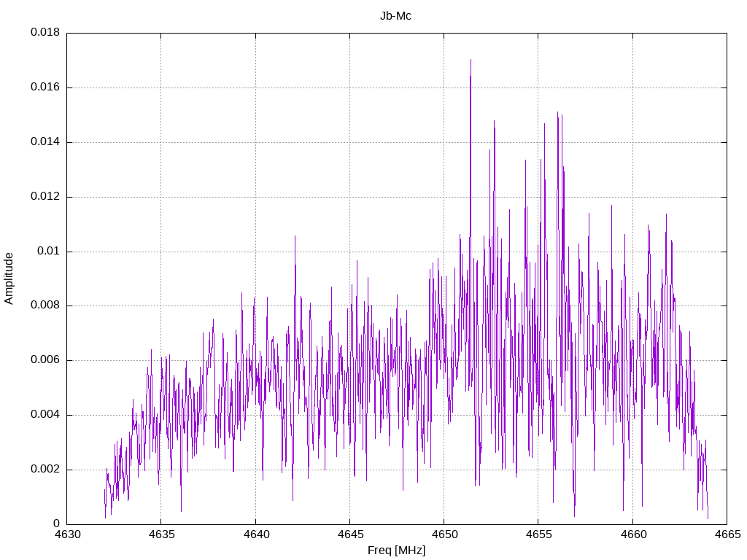This screenshot has width=747, height=560.
Task: Click the y-axis tick label 0.01
Action: coord(49,251)
